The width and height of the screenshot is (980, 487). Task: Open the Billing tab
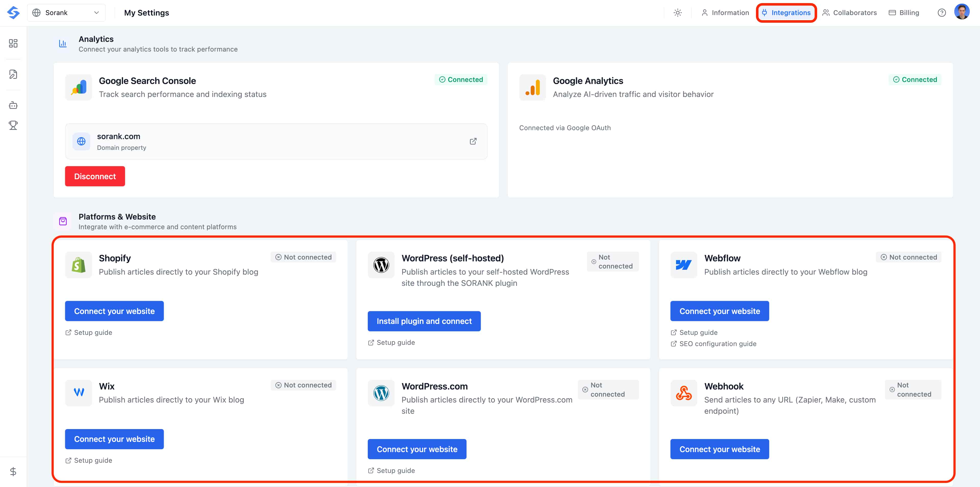point(904,13)
